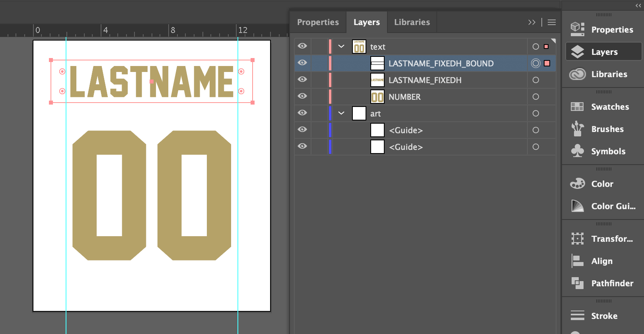This screenshot has height=334, width=644.
Task: Click the NUMBER layer target circle
Action: tap(536, 97)
